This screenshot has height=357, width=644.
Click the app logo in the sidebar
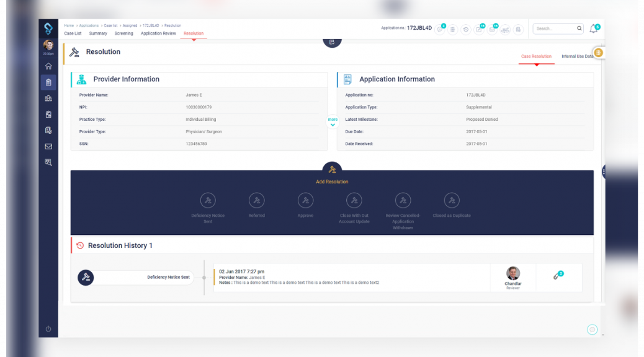pyautogui.click(x=48, y=29)
